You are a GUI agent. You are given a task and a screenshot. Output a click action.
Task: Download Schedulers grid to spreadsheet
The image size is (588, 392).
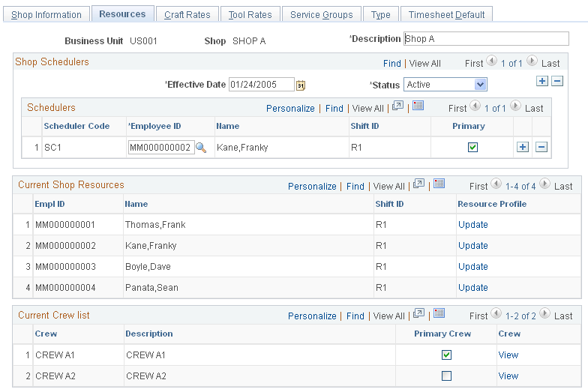point(418,106)
